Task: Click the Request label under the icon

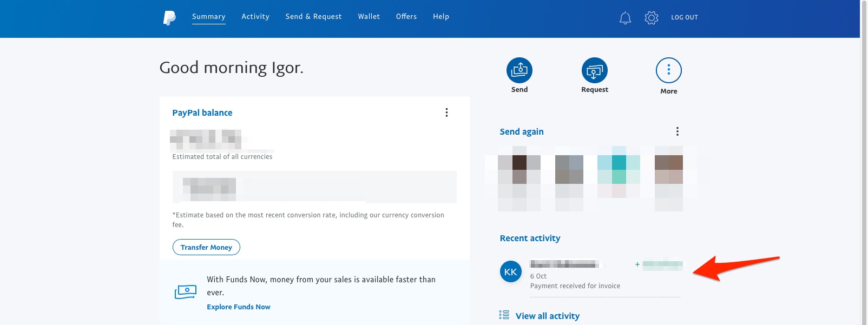Action: (x=595, y=90)
